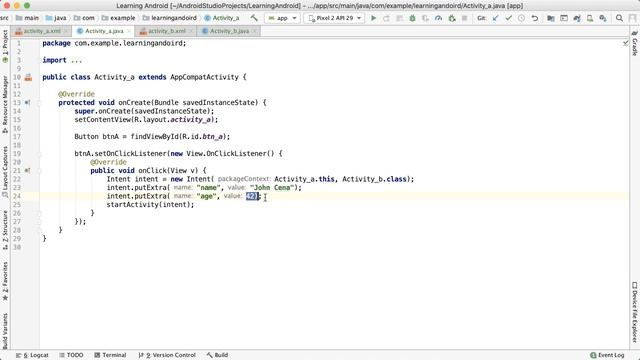Open the Project tool window
This screenshot has height=360, width=640.
(x=5, y=46)
